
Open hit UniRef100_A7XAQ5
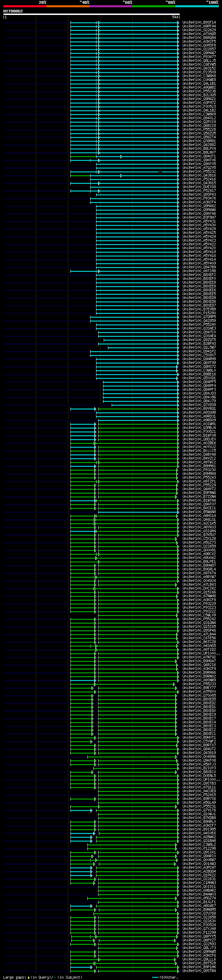(199, 34)
